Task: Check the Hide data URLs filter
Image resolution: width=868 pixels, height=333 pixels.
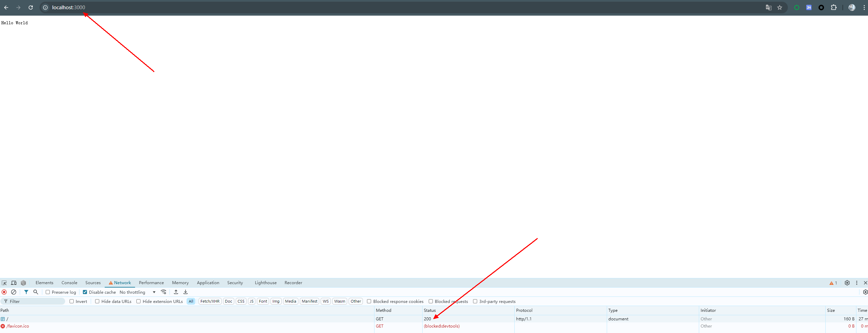Action: [98, 301]
